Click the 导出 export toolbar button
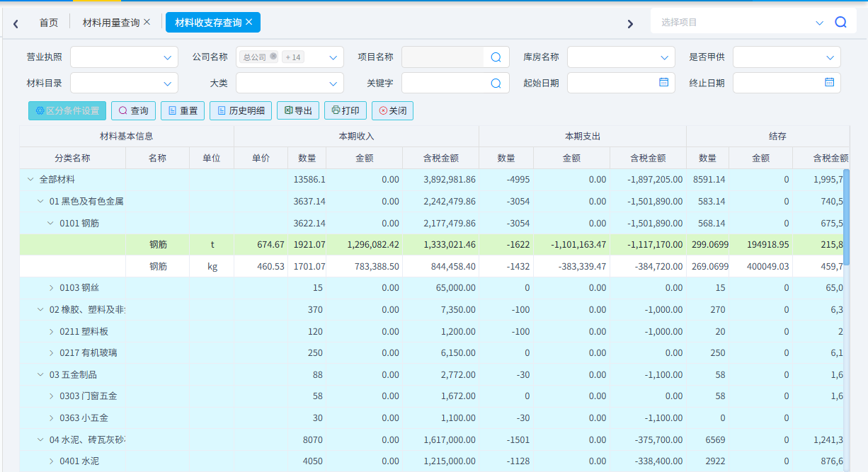The height and width of the screenshot is (472, 868). click(x=297, y=110)
